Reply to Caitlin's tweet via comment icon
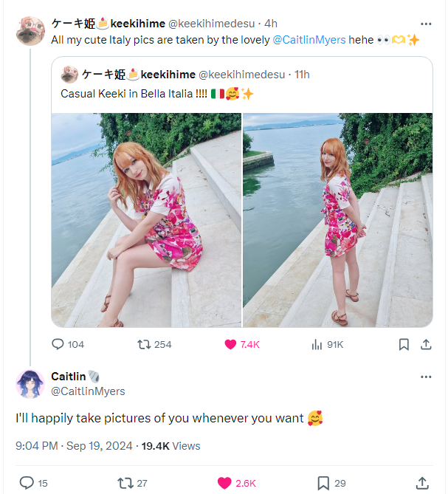 27,483
